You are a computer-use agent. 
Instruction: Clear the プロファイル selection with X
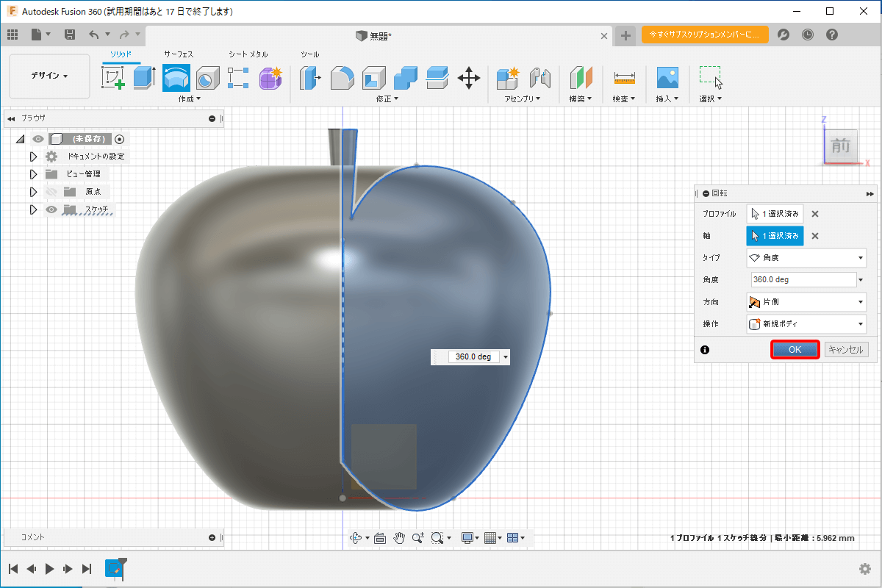coord(815,214)
